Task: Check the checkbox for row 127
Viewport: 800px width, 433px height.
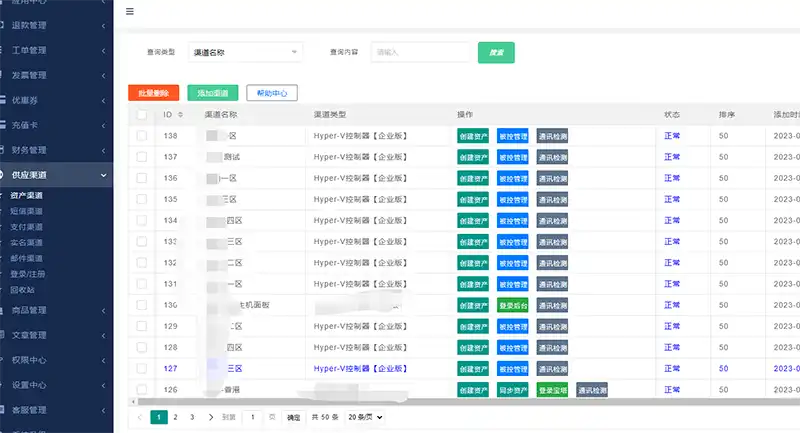Action: click(x=142, y=369)
